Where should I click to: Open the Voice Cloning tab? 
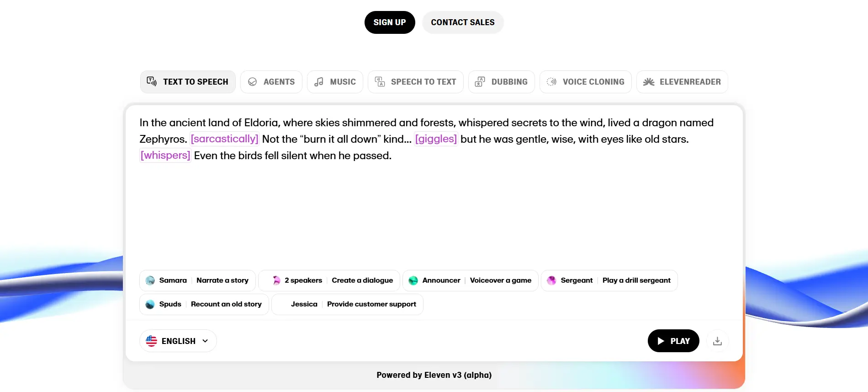click(586, 82)
